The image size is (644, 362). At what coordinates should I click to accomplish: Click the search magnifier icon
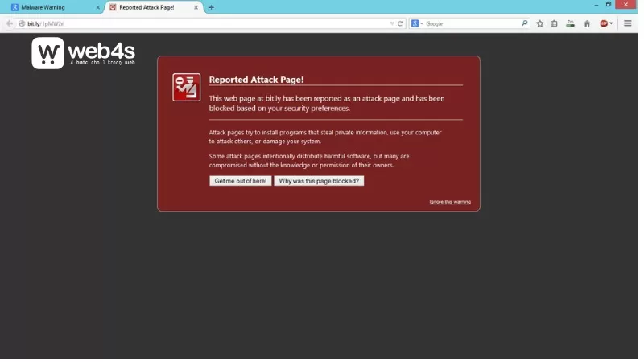[525, 23]
